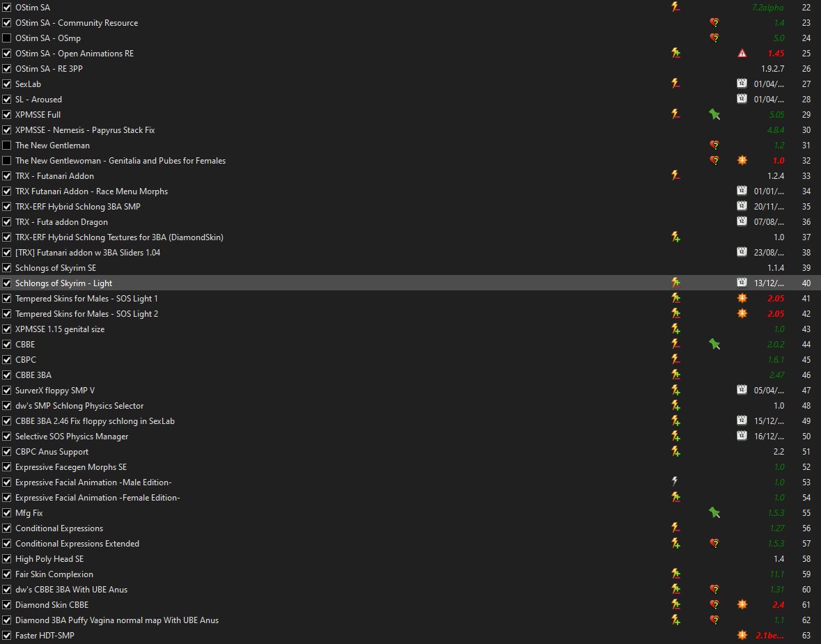Click the heart question icon for Conditional Expressions Extended

(x=714, y=544)
